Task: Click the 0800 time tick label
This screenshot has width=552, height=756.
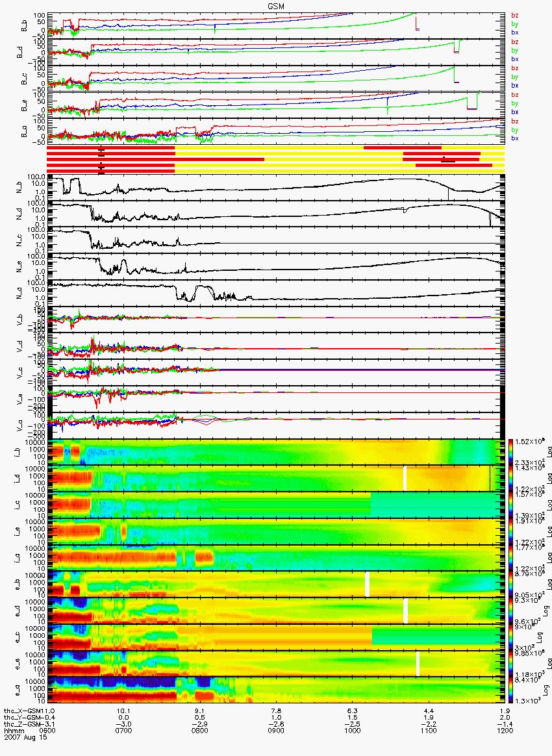Action: point(199,731)
